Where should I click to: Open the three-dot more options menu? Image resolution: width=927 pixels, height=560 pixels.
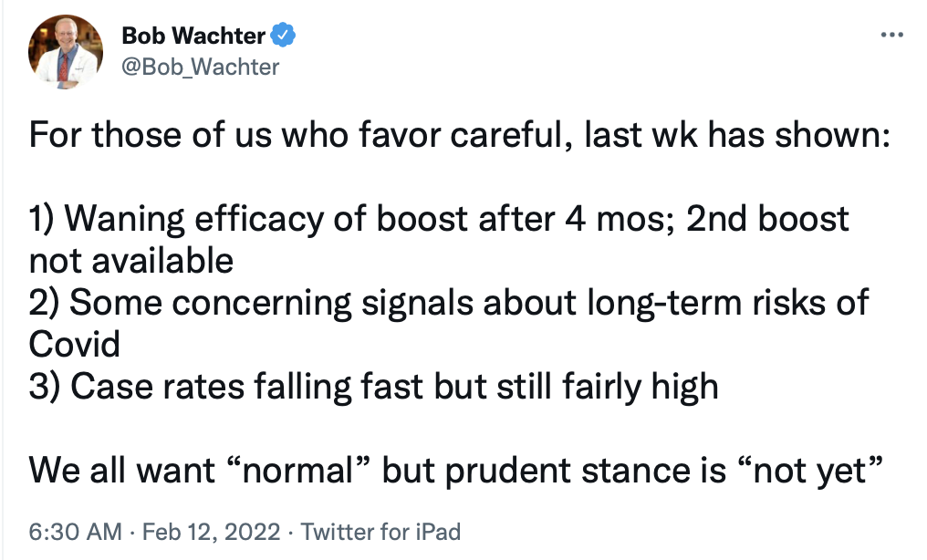point(891,36)
